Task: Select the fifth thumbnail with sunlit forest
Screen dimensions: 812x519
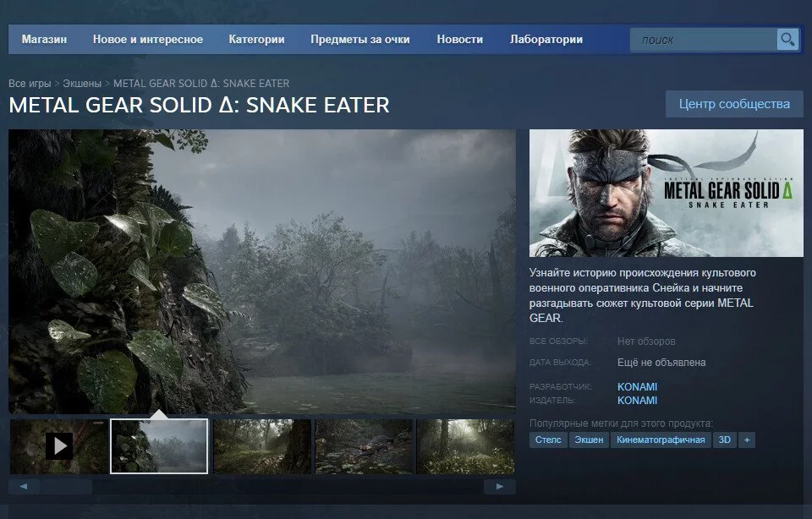Action: (x=465, y=446)
